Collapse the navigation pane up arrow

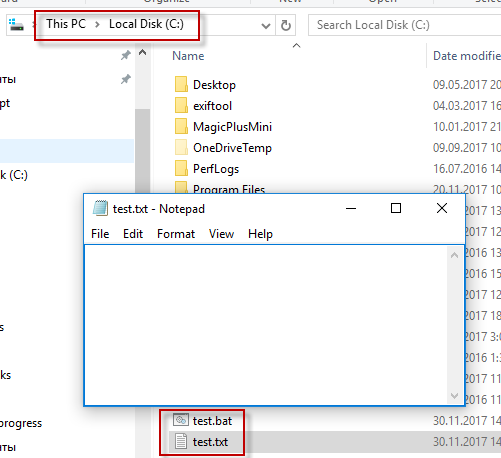click(x=143, y=52)
